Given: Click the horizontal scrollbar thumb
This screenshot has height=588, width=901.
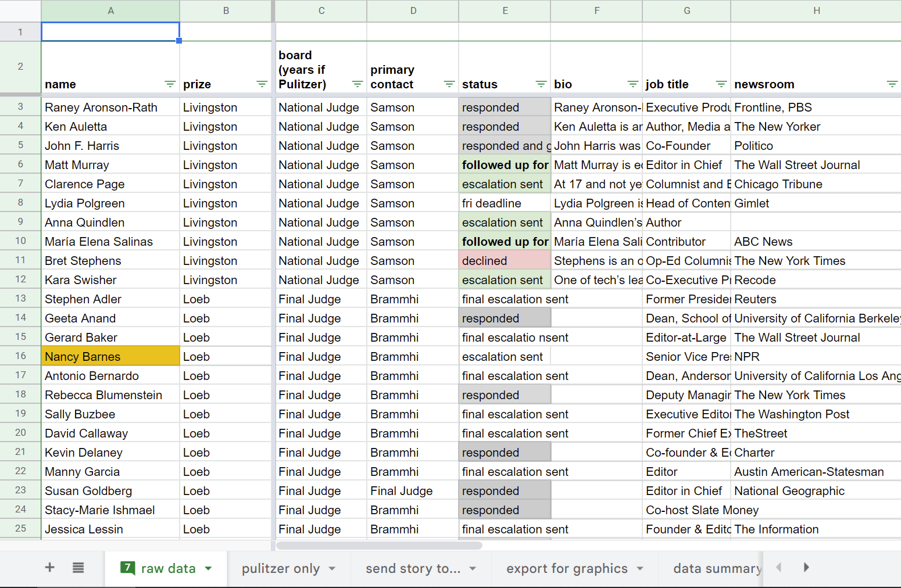Looking at the screenshot, I should click(379, 546).
